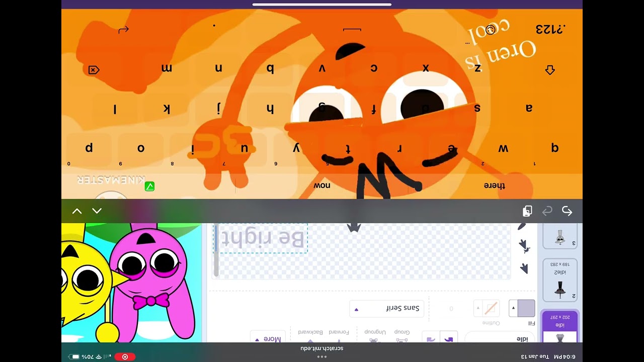
Task: Tap the w key
Action: (x=503, y=148)
